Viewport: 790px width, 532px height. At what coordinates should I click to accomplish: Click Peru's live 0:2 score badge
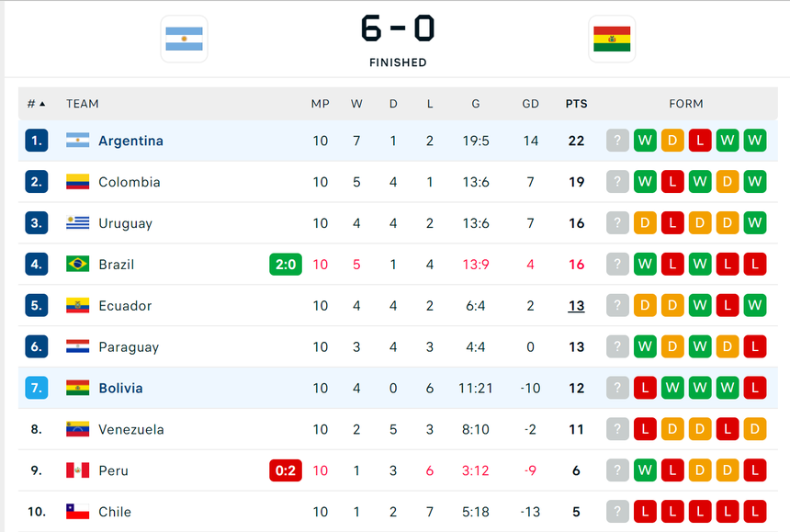(x=285, y=470)
